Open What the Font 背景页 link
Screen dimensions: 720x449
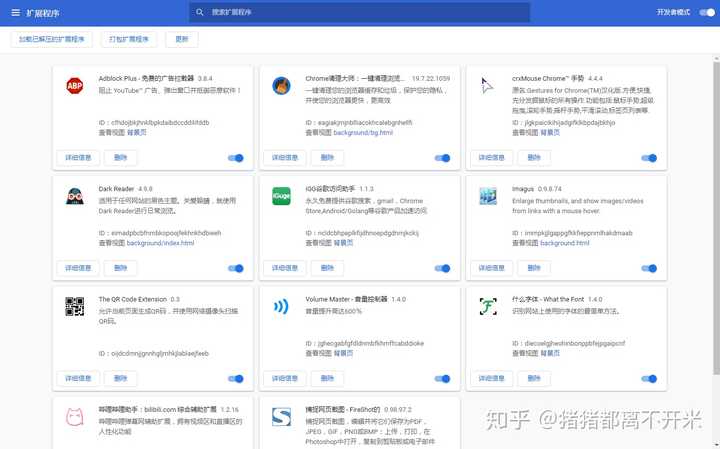pos(550,353)
